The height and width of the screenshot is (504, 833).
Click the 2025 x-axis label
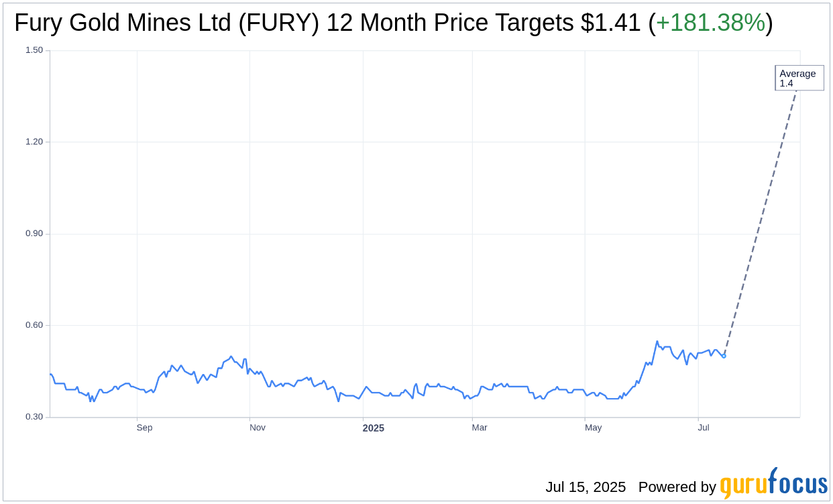click(374, 428)
